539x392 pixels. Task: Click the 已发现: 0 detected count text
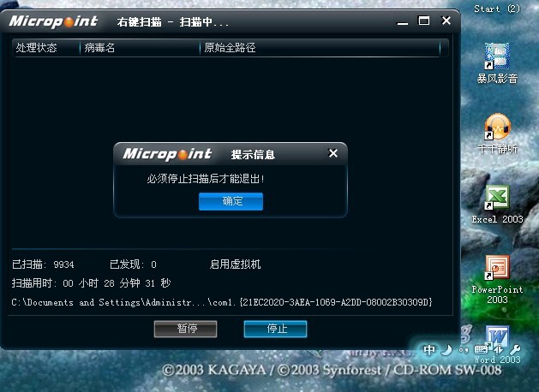(x=133, y=264)
